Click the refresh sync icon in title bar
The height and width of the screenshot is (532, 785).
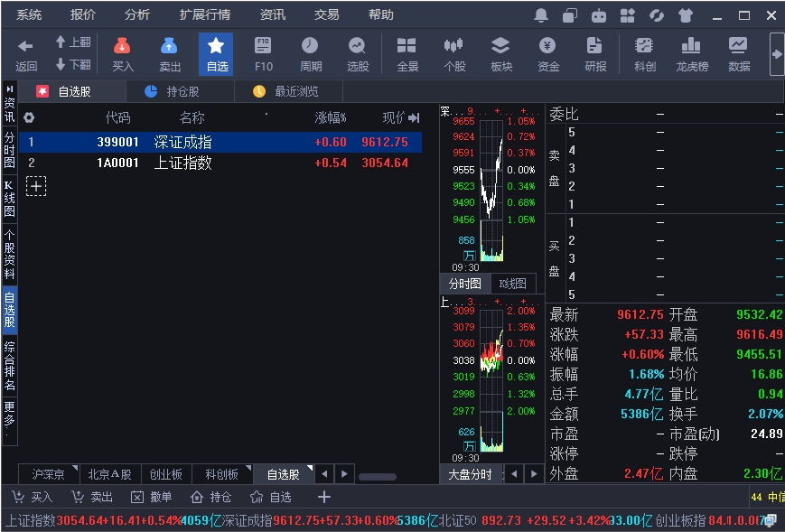click(x=657, y=15)
